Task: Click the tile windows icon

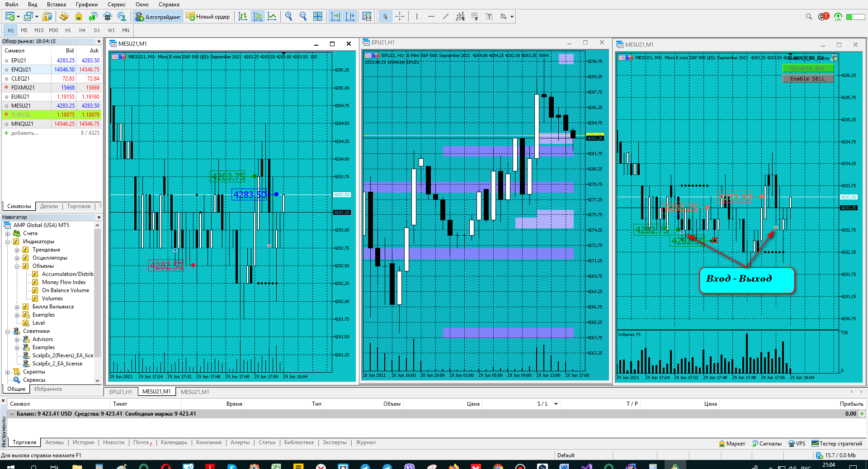Action: point(318,17)
